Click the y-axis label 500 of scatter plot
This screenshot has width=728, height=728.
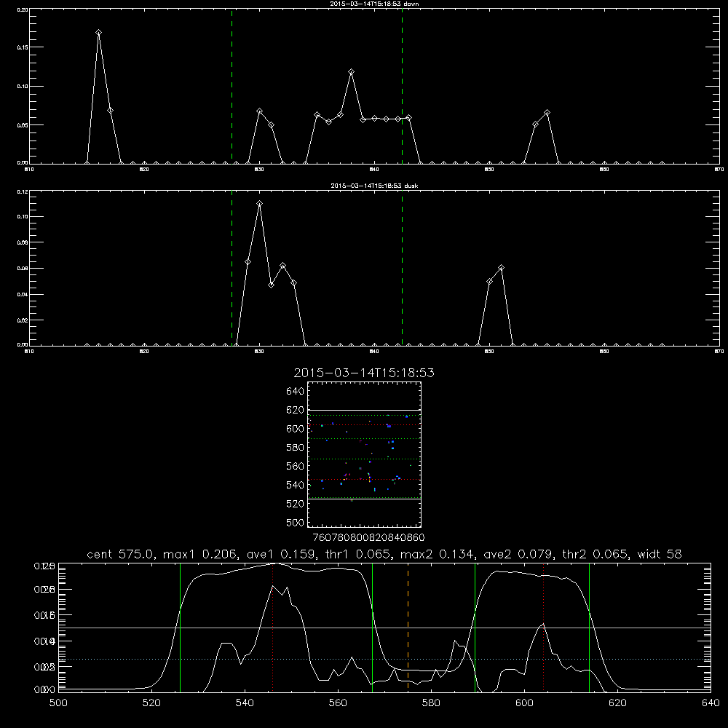pos(296,522)
